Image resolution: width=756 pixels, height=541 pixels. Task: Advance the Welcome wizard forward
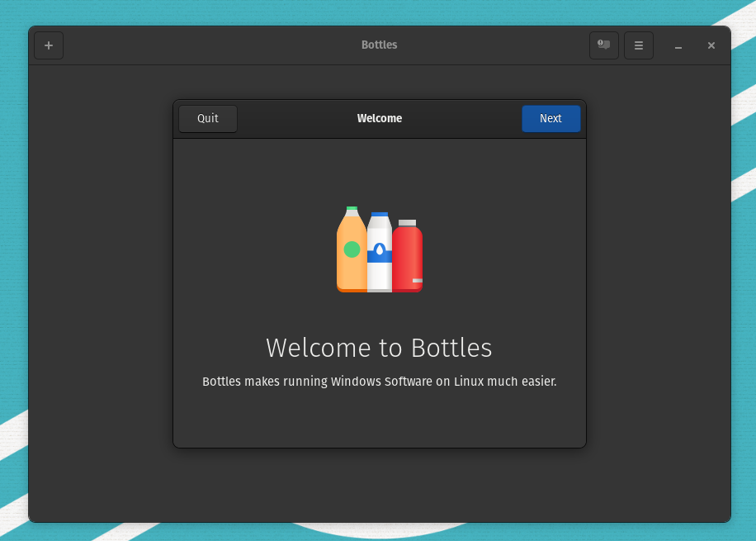(x=550, y=118)
